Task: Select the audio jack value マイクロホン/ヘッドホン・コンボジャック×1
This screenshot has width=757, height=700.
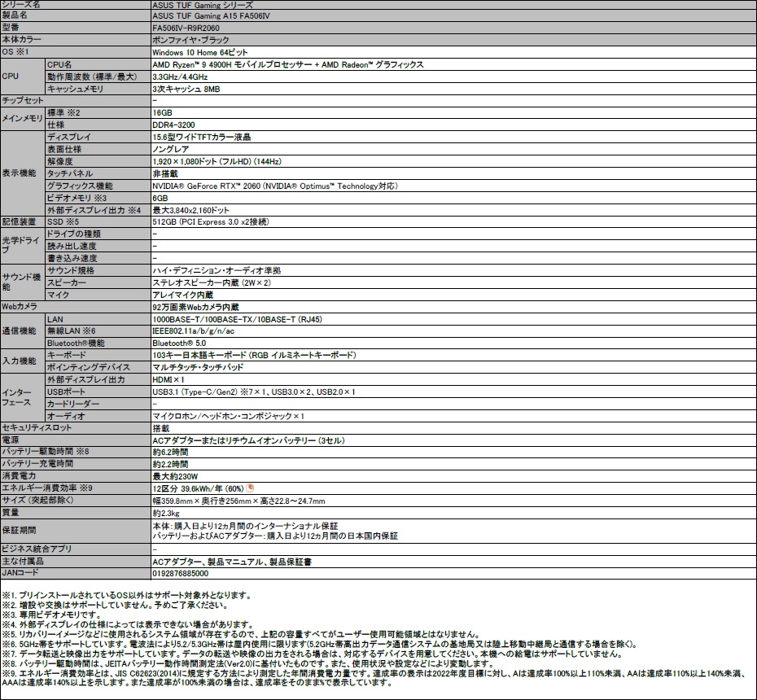Action: [x=229, y=416]
